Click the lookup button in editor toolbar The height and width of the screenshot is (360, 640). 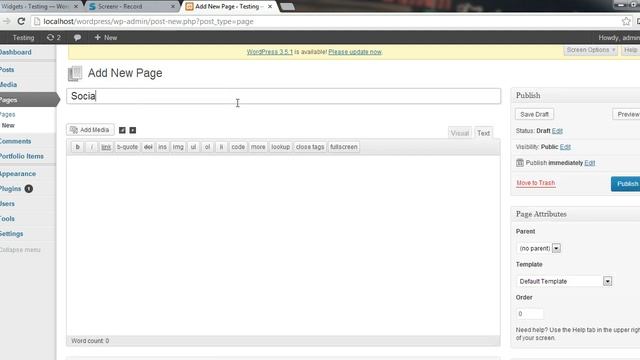coord(280,147)
